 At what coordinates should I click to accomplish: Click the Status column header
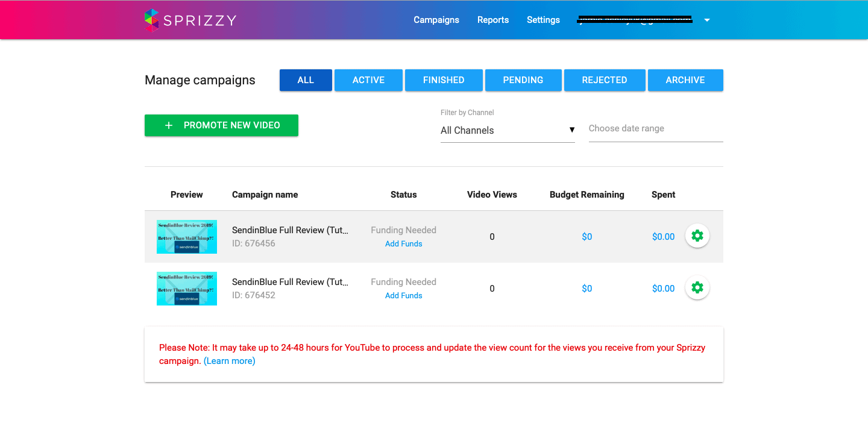click(404, 195)
